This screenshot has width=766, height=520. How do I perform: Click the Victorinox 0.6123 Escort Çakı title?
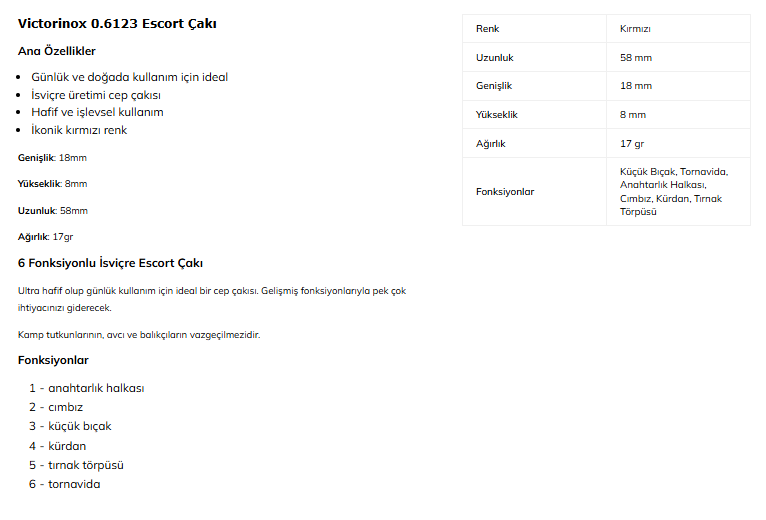click(117, 23)
